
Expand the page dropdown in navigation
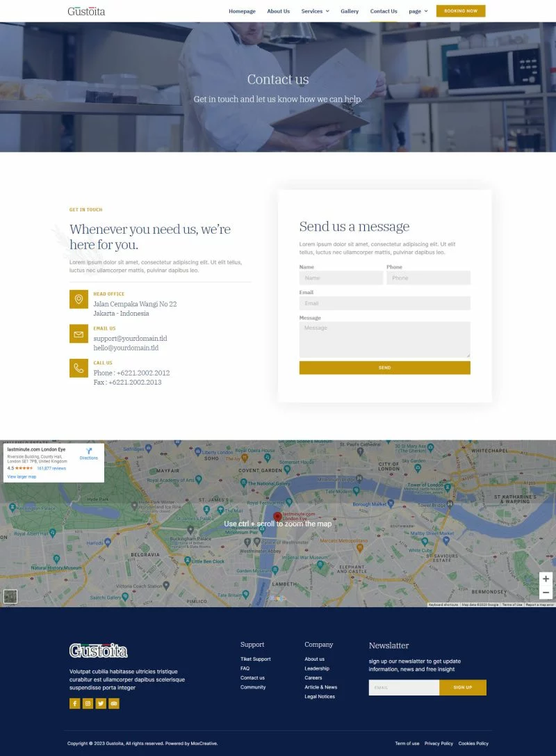pyautogui.click(x=418, y=11)
